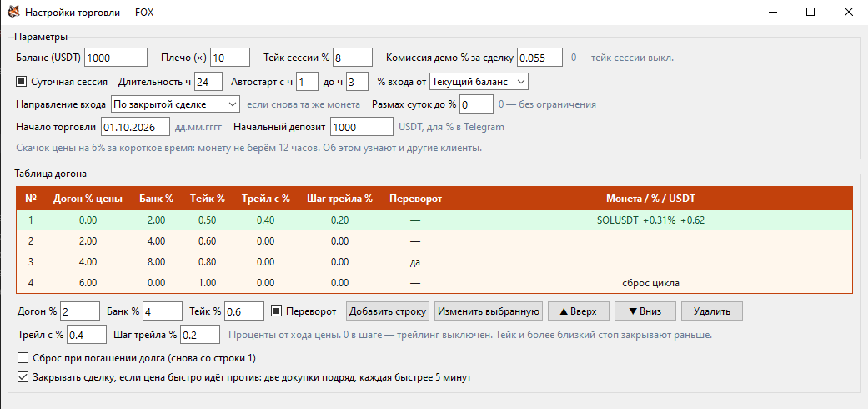Click the Изменить выбранную button
This screenshot has height=409, width=868.
pyautogui.click(x=489, y=311)
